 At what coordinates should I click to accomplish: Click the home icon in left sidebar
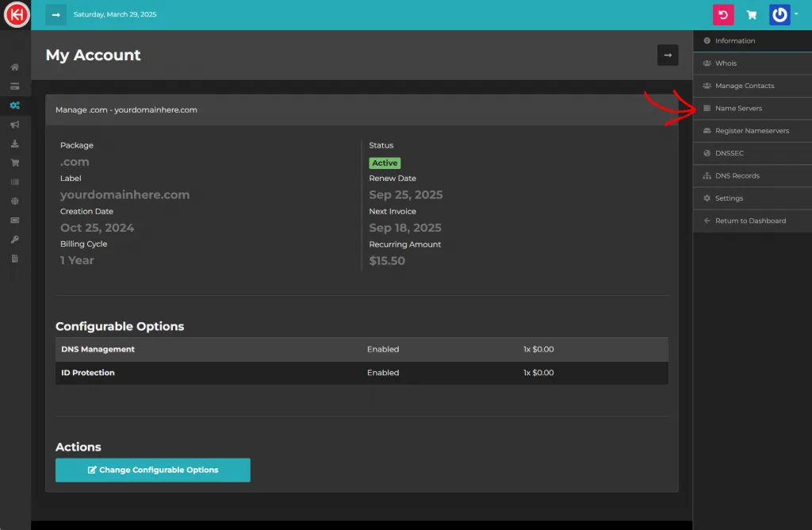click(14, 67)
